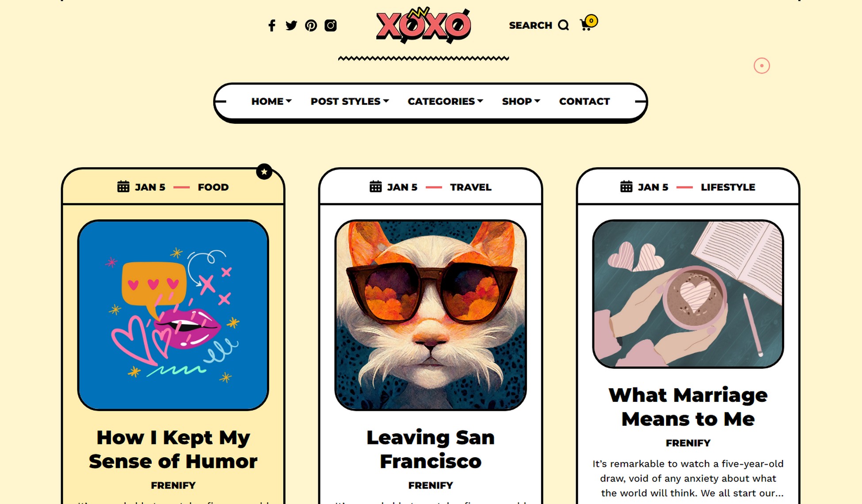This screenshot has height=504, width=862.
Task: Expand the SHOP dropdown menu
Action: coord(519,101)
